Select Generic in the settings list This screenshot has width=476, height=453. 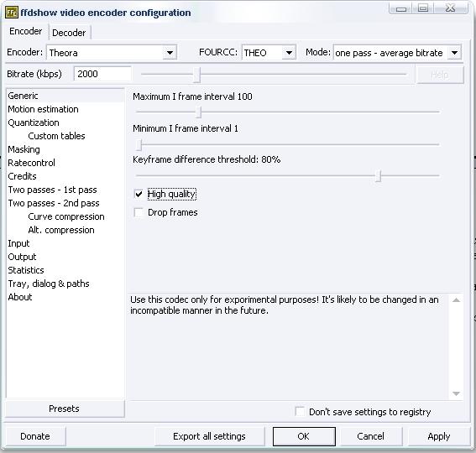65,96
